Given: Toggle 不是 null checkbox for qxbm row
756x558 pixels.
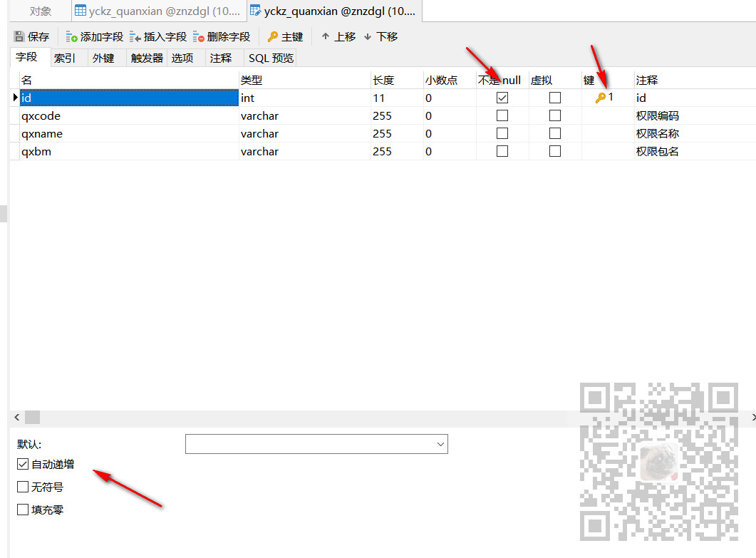Looking at the screenshot, I should pyautogui.click(x=502, y=151).
